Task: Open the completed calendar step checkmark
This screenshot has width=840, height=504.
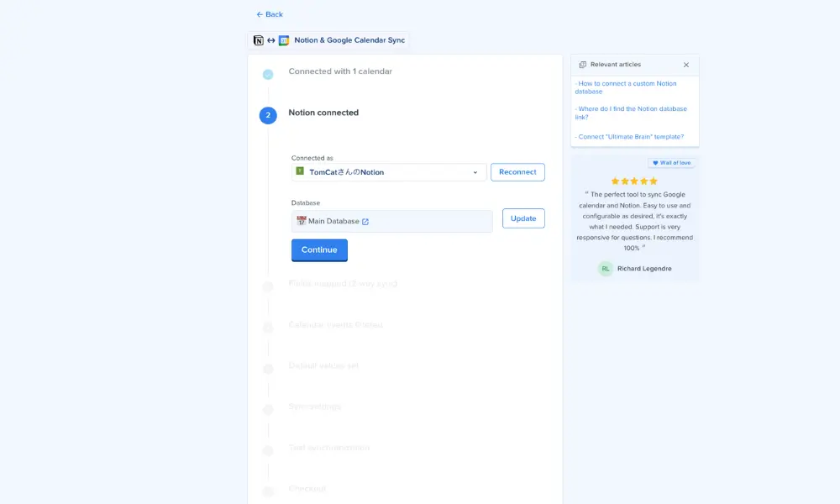Action: [268, 75]
